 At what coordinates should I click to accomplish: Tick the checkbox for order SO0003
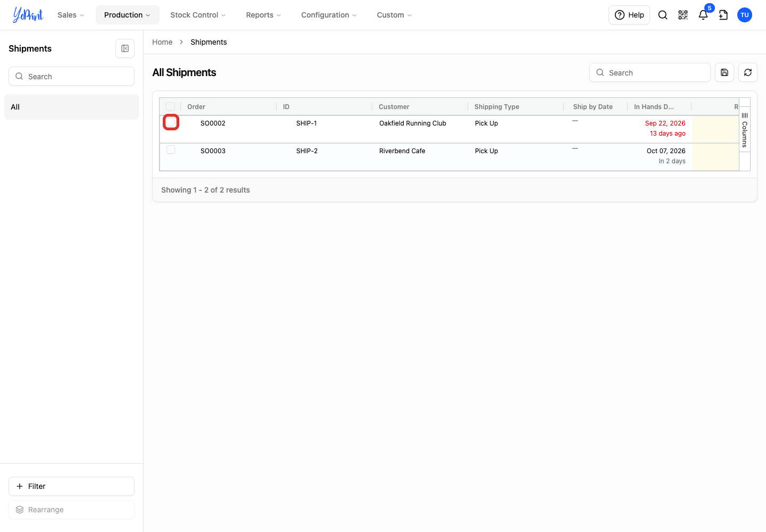171,149
